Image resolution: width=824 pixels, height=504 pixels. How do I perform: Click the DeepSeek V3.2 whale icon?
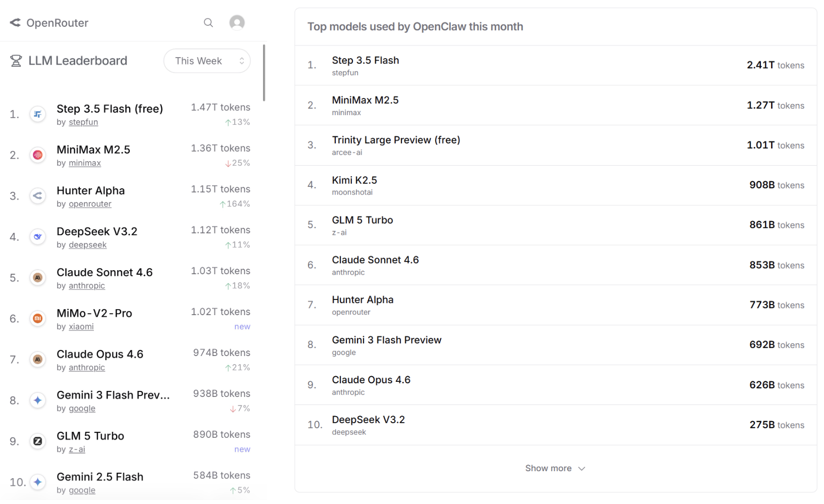coord(38,237)
